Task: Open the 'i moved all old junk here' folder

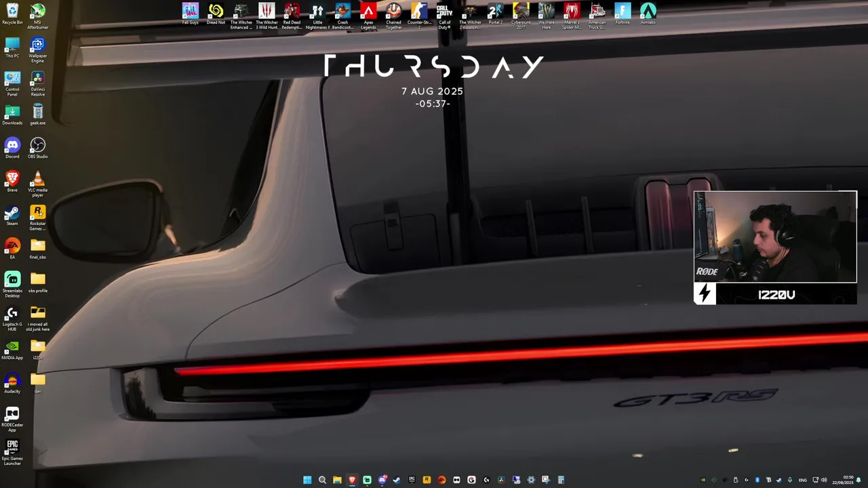Action: coord(38,319)
